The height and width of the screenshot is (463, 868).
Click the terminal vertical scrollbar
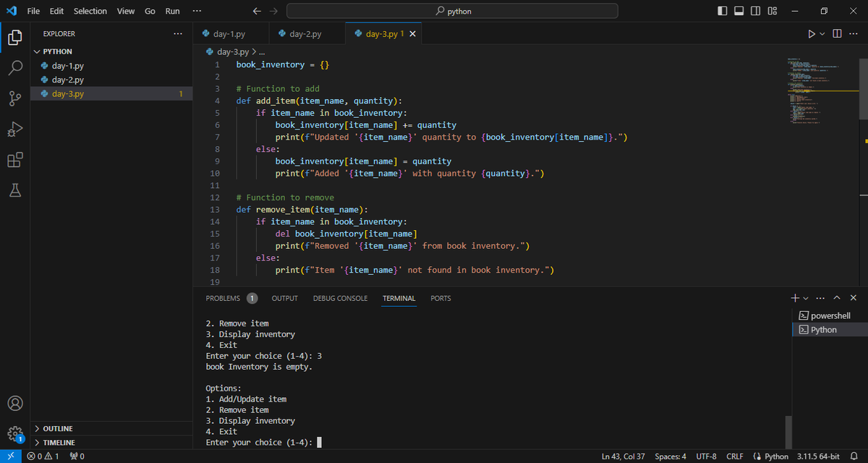point(788,432)
